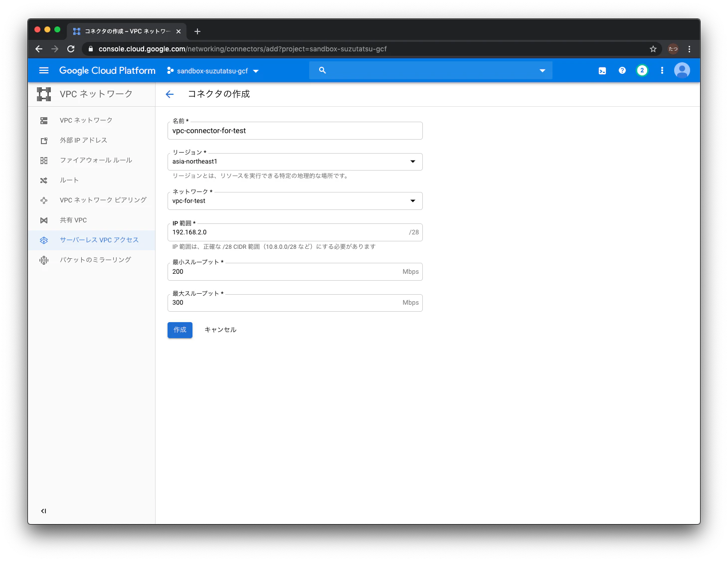Expand the search bar dropdown arrow
728x561 pixels.
(543, 71)
